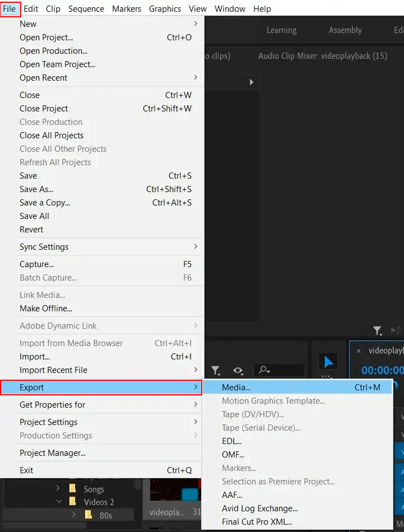Click the magnifier search icon
The image size is (404, 532).
click(264, 370)
